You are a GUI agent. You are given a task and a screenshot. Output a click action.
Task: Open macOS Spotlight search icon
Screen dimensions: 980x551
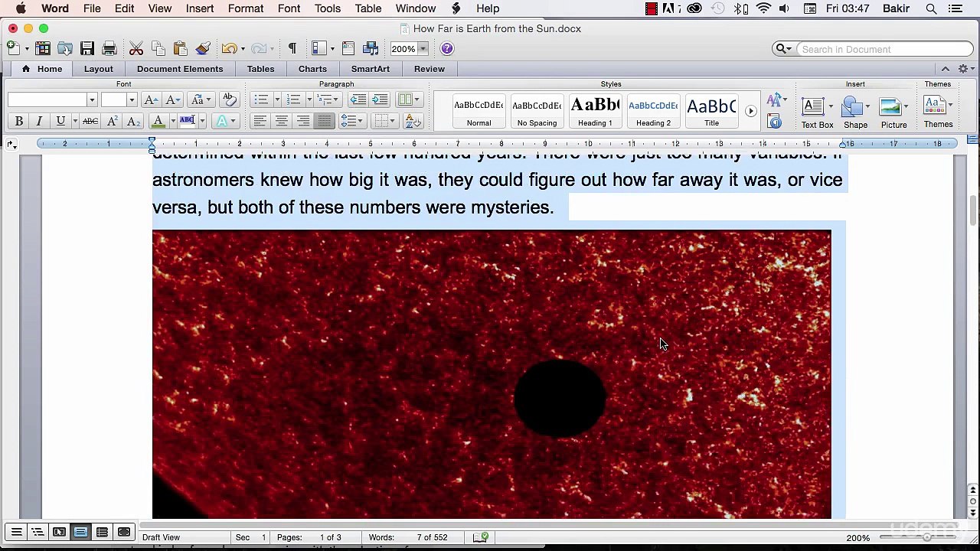pos(931,8)
